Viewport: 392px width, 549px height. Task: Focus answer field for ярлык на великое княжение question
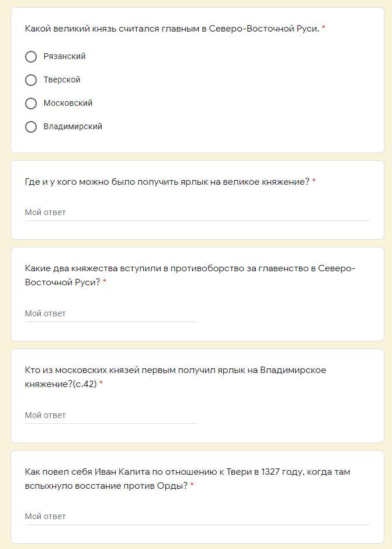coord(197,213)
